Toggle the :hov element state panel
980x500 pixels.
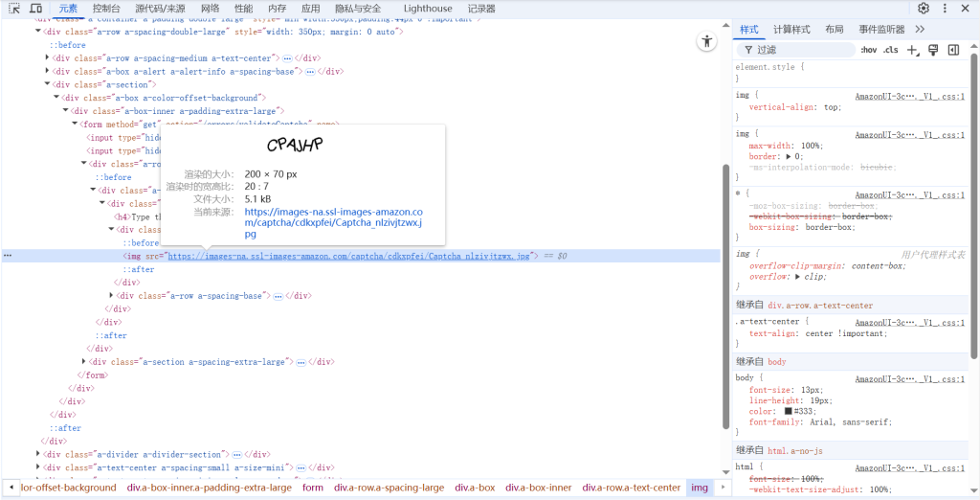(868, 50)
